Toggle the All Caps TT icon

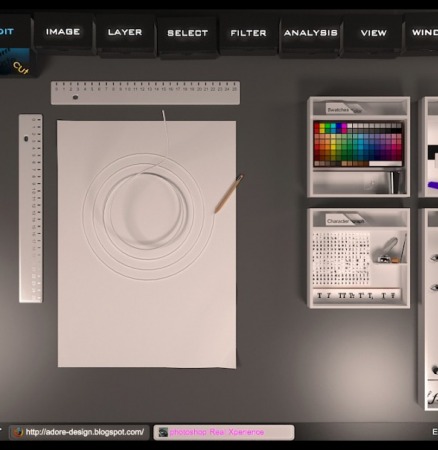(x=342, y=295)
